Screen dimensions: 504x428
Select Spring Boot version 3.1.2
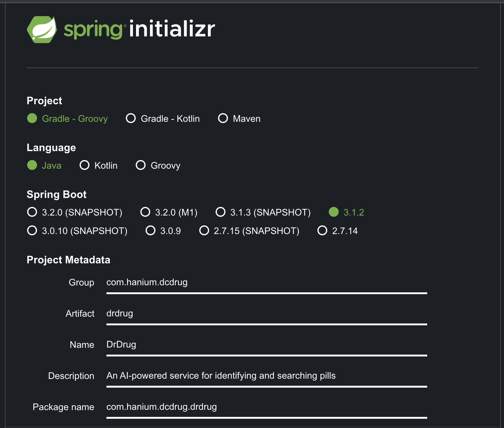[x=346, y=212]
